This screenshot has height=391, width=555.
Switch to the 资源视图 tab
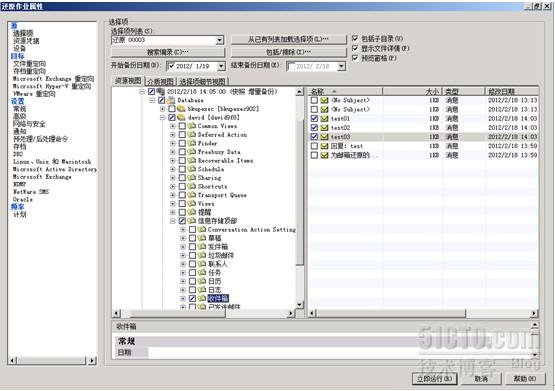click(x=128, y=81)
